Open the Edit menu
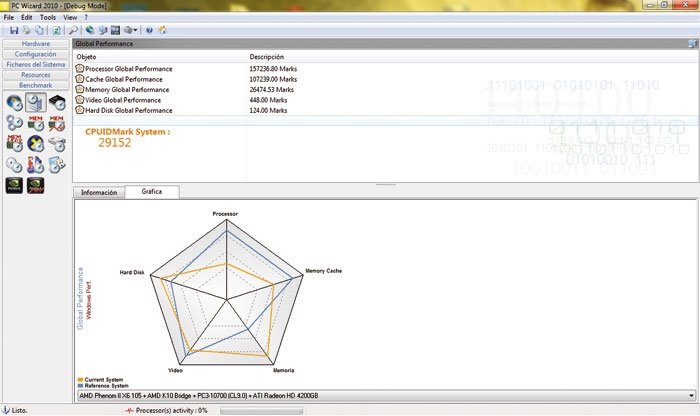 (x=27, y=17)
